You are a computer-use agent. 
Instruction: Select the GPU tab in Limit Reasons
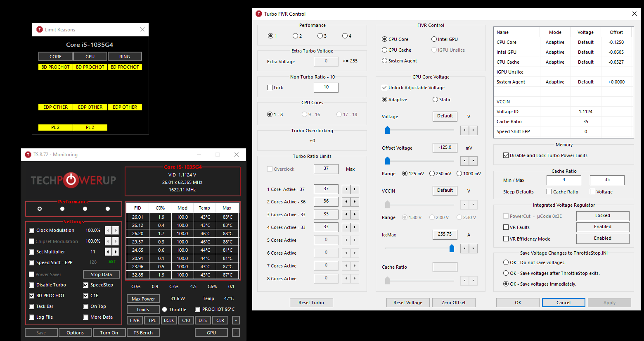(90, 57)
